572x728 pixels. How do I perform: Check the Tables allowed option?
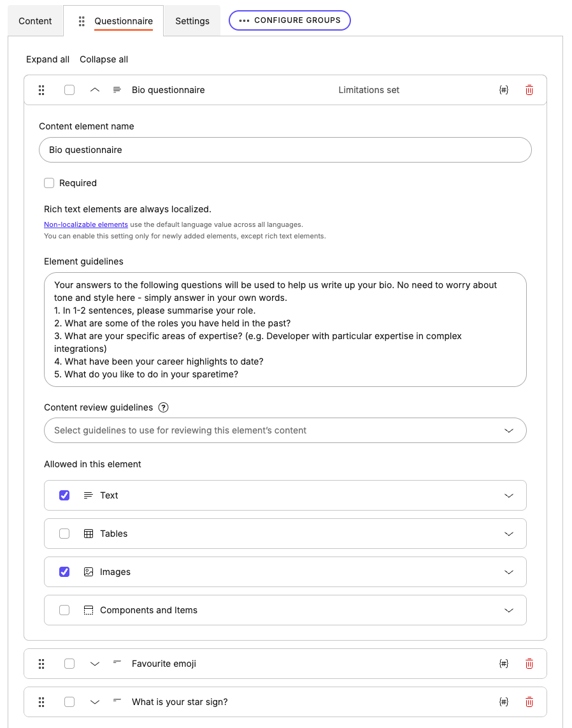[x=64, y=534]
